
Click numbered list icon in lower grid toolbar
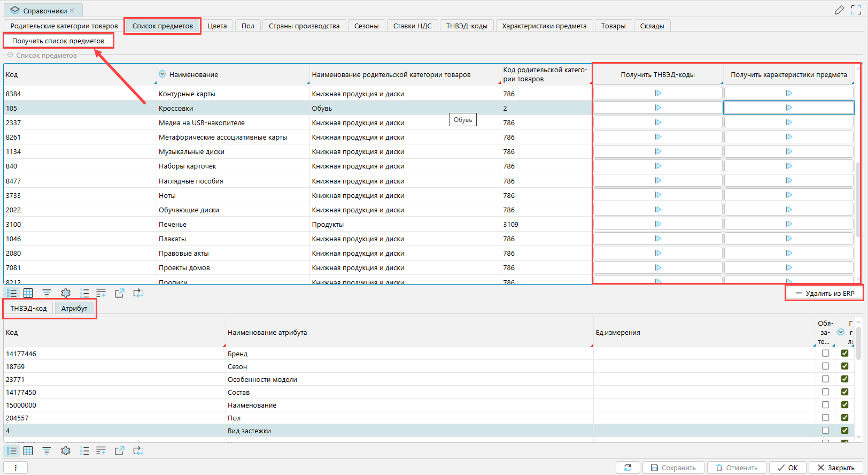(x=84, y=451)
